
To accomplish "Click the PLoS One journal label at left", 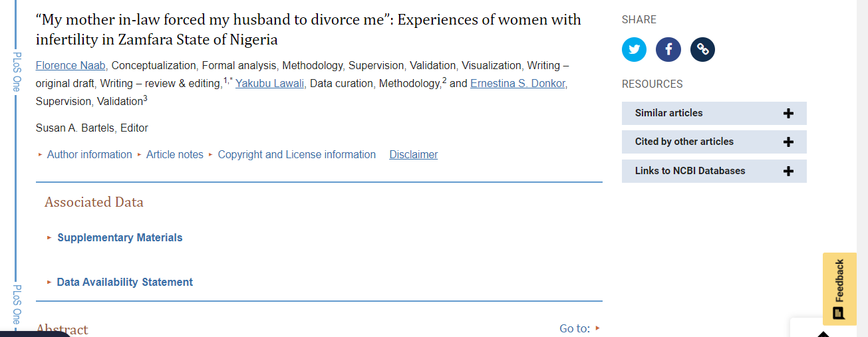I will pyautogui.click(x=17, y=72).
